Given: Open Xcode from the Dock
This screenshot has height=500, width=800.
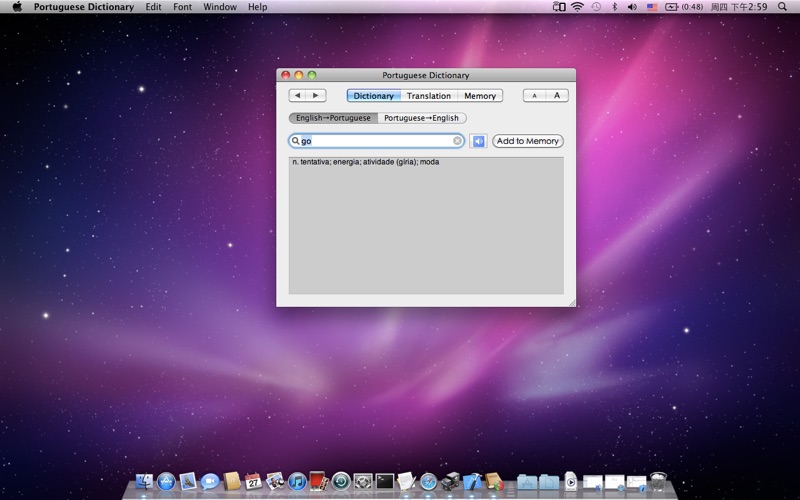Looking at the screenshot, I should pos(472,481).
